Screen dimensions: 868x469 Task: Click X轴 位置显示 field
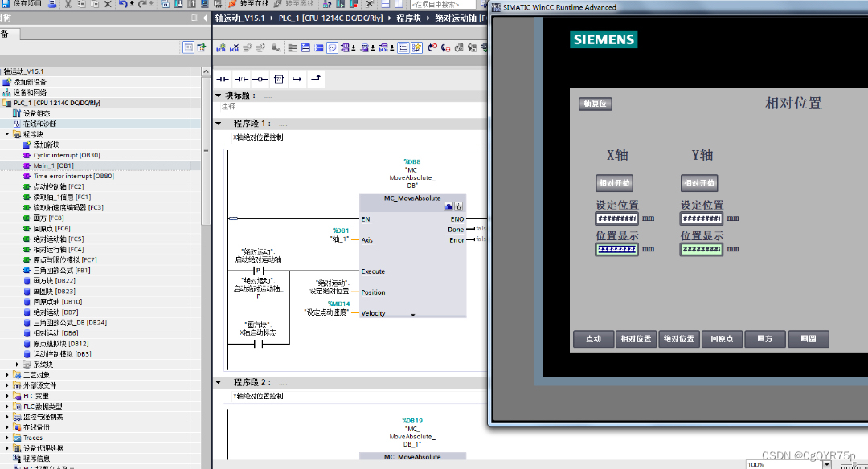pyautogui.click(x=616, y=250)
